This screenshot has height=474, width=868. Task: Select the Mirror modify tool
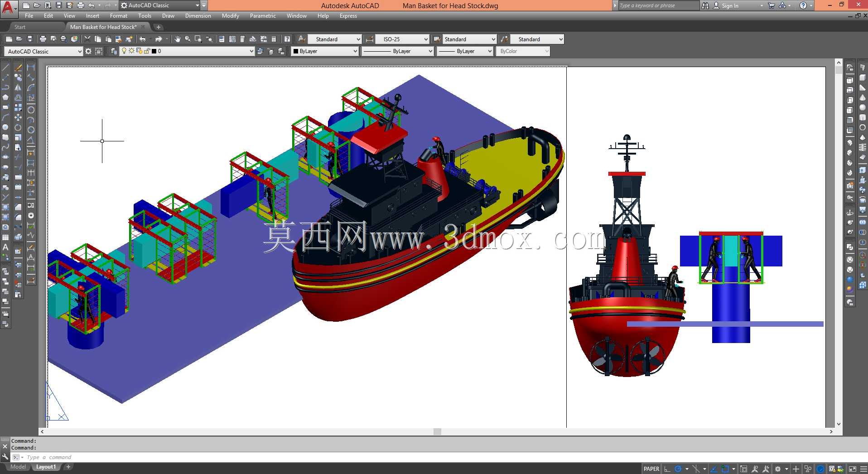(x=19, y=87)
